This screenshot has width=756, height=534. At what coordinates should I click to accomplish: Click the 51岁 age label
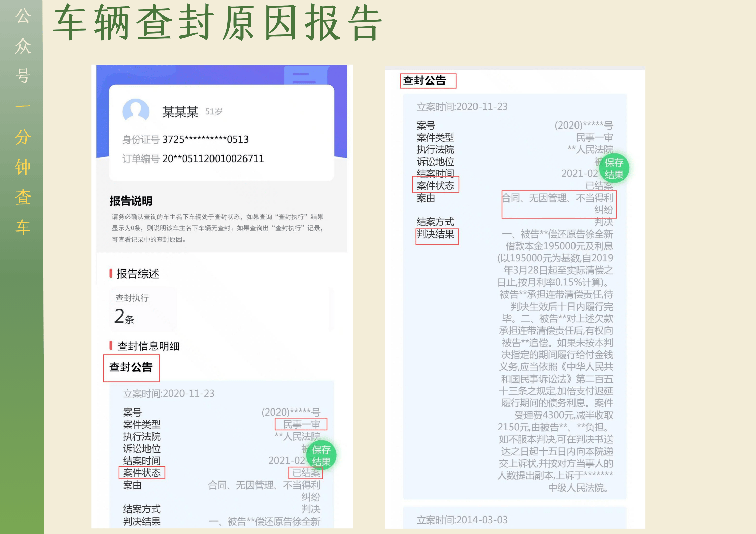214,112
